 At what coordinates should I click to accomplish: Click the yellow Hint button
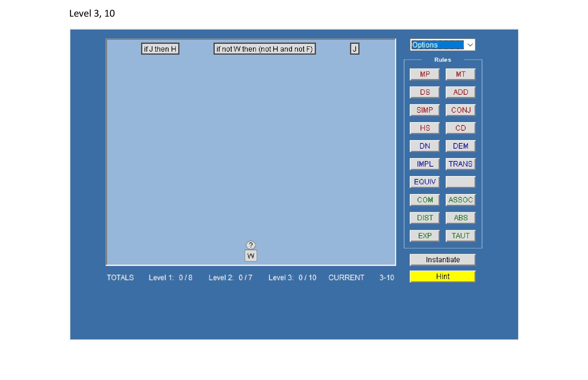coord(442,276)
